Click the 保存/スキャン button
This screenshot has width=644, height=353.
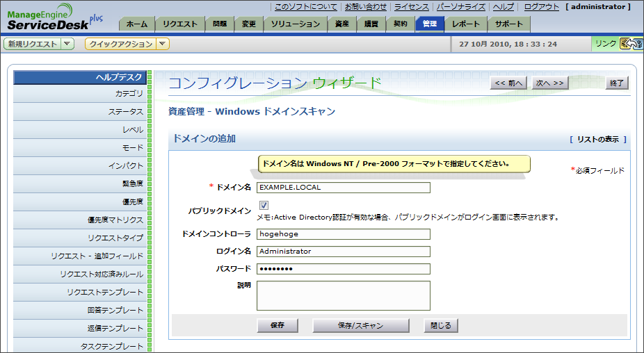(361, 325)
